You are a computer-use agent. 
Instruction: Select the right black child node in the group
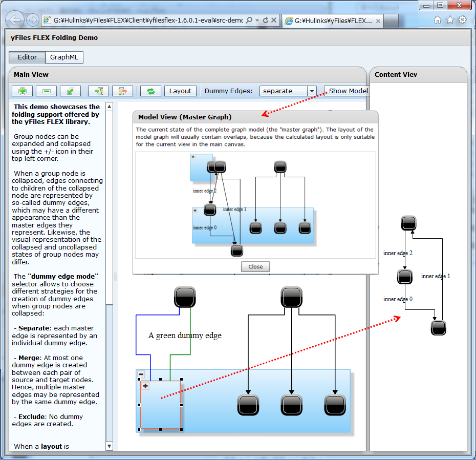tap(335, 405)
